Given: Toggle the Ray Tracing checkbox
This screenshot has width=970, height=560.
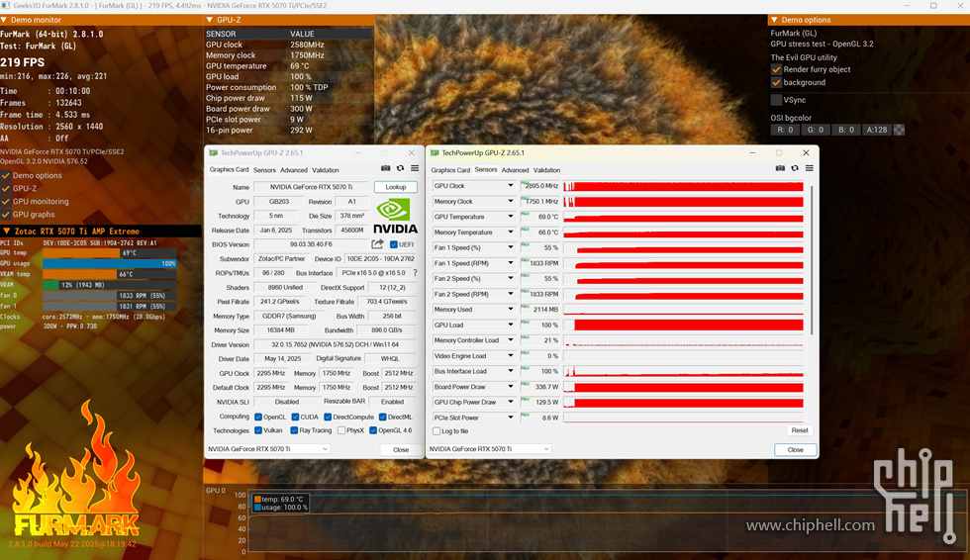Looking at the screenshot, I should [x=295, y=430].
